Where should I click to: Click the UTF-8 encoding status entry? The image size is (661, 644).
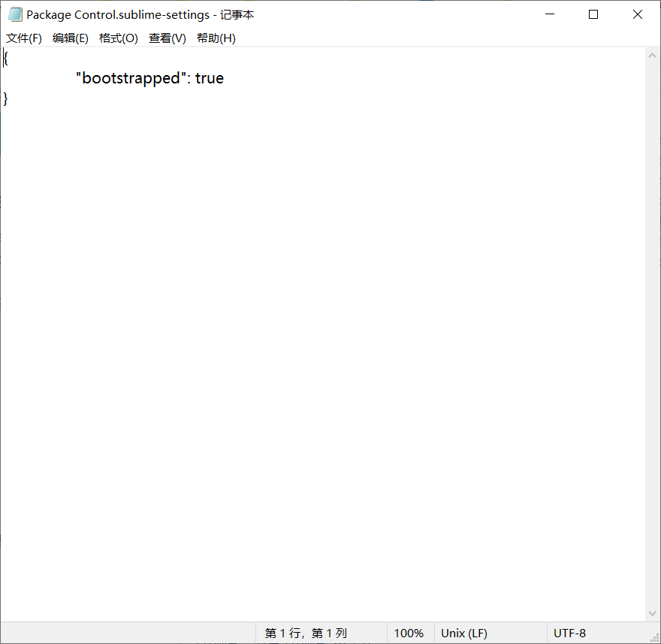coord(569,633)
